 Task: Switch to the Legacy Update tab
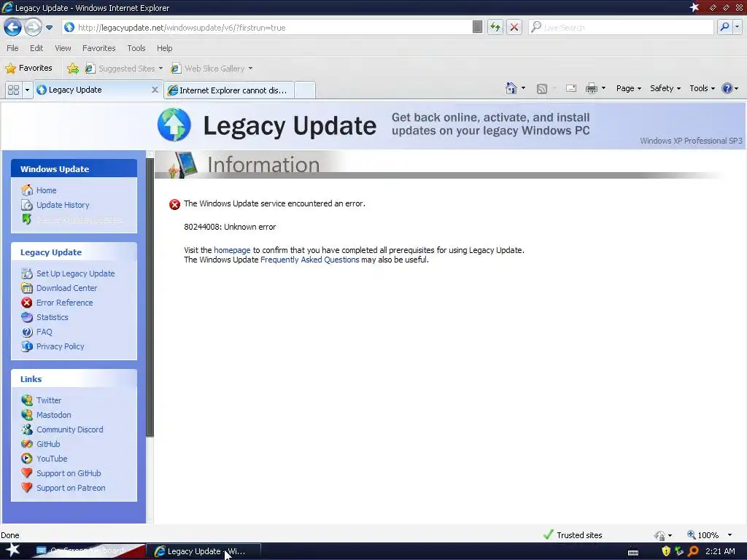[x=93, y=90]
